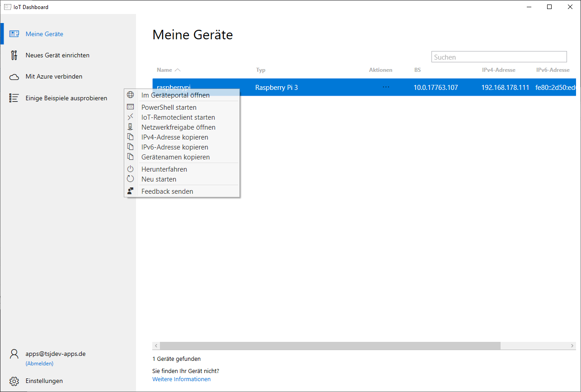Viewport: 581px width, 392px height.
Task: Click the Neues Gerät einrichten tools icon
Action: pyautogui.click(x=14, y=55)
